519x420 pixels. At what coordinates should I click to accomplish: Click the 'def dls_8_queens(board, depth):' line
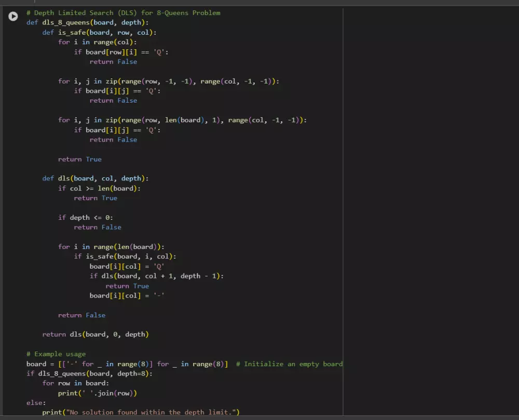tap(87, 22)
